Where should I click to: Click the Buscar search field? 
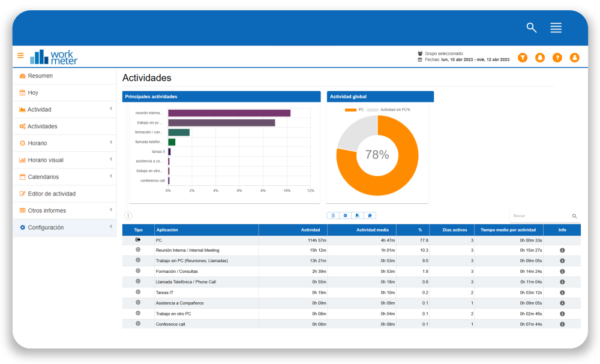pos(540,216)
